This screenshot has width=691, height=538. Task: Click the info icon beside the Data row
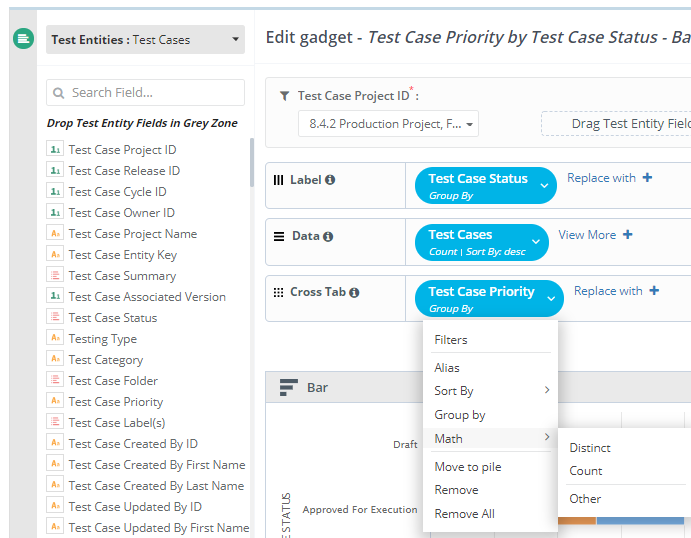328,237
